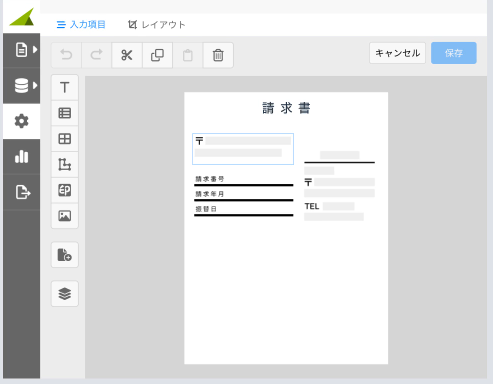Redo the last action
The width and height of the screenshot is (493, 384).
(x=97, y=55)
